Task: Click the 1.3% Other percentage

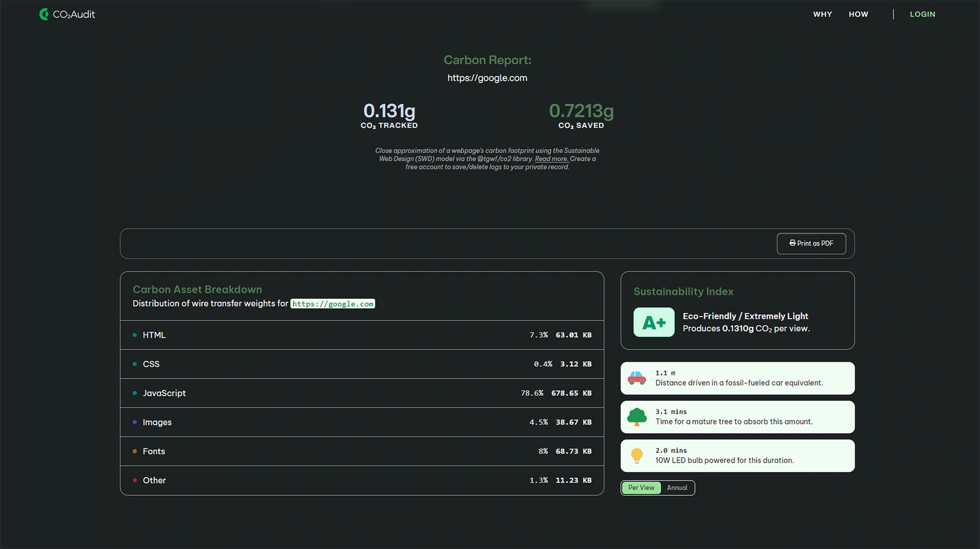Action: click(539, 480)
